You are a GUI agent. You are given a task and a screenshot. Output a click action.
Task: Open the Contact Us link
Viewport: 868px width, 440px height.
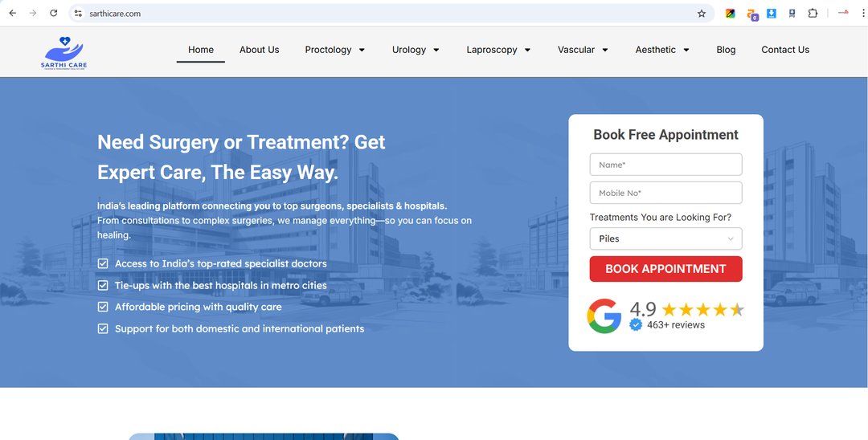click(x=785, y=50)
